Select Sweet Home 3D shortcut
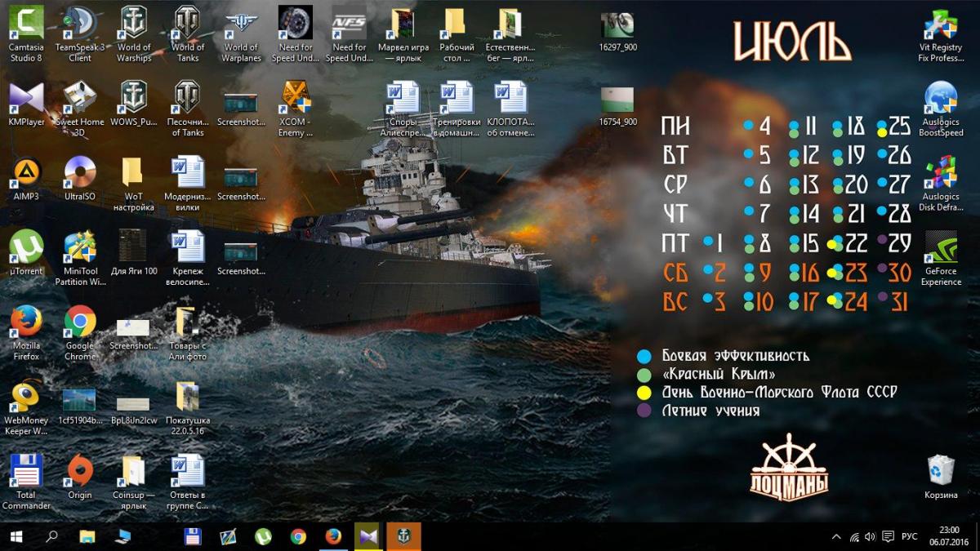Screen dimensions: 980x551 coord(80,109)
